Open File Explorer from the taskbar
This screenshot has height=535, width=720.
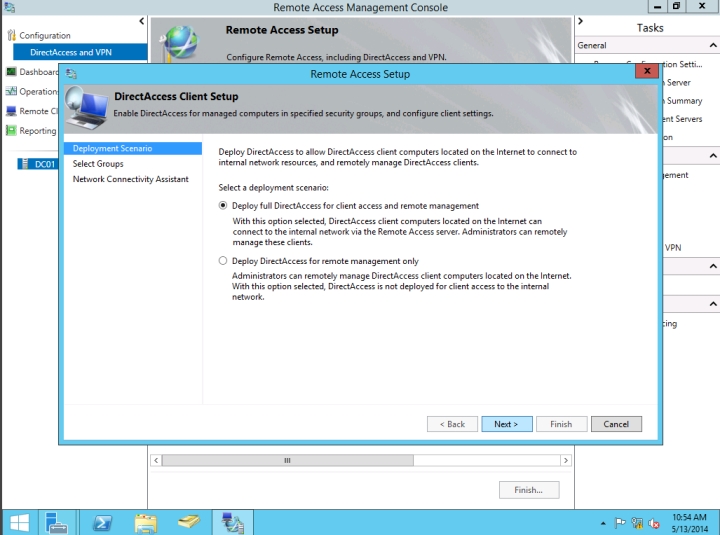(x=146, y=521)
